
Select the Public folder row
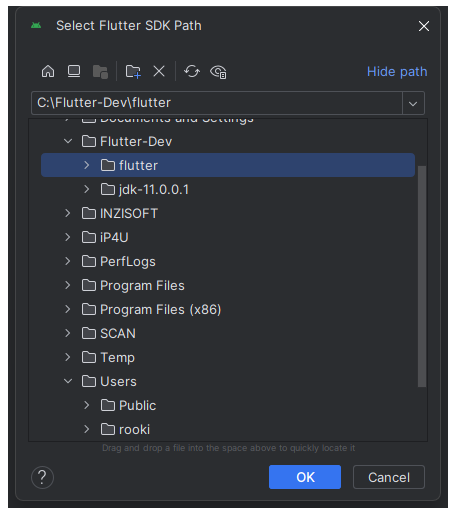[x=228, y=405]
